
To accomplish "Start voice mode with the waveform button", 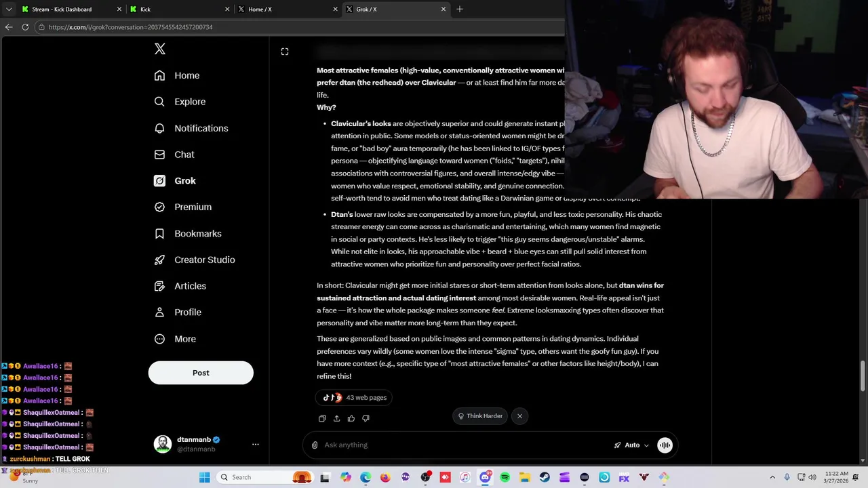I will pos(665,445).
